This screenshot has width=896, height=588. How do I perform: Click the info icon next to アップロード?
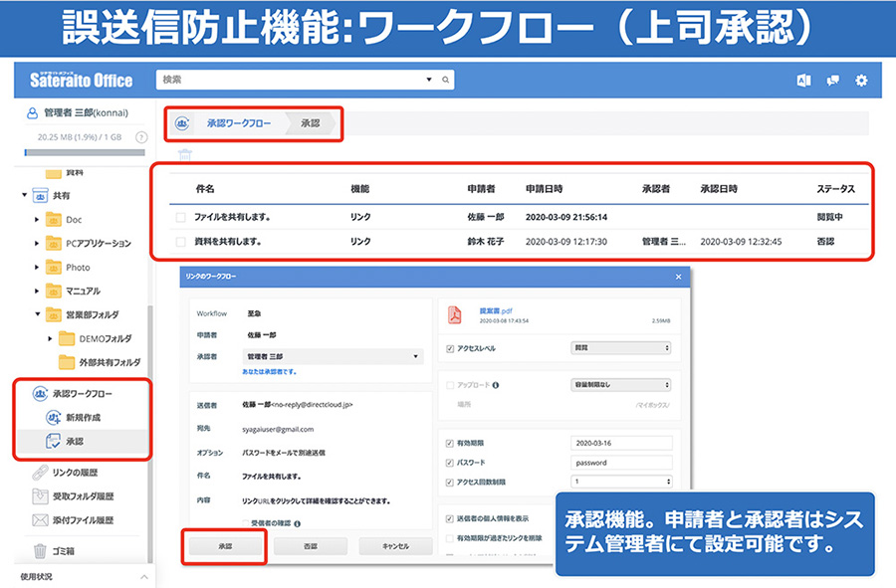click(496, 385)
